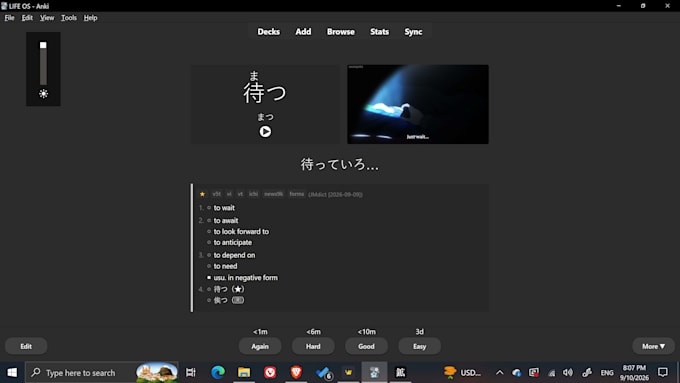Click the definition "to need"
The image size is (680, 383).
coord(225,266)
